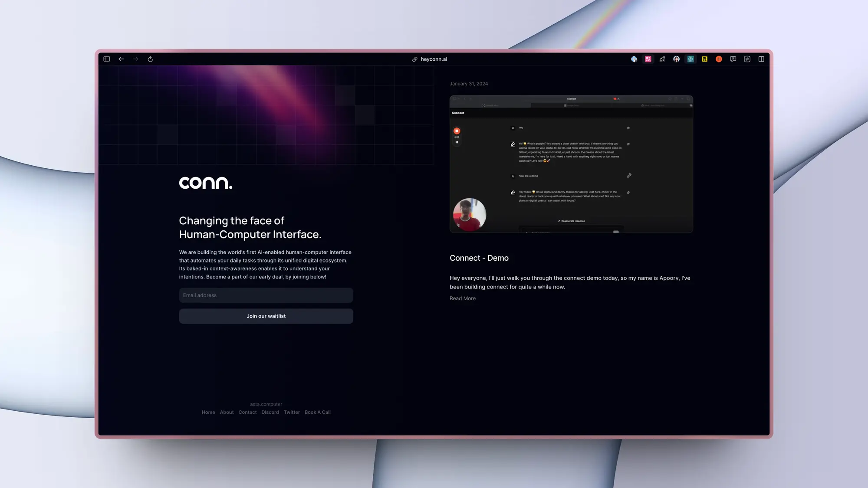Click the Contact footer link
Image resolution: width=868 pixels, height=488 pixels.
pyautogui.click(x=247, y=412)
